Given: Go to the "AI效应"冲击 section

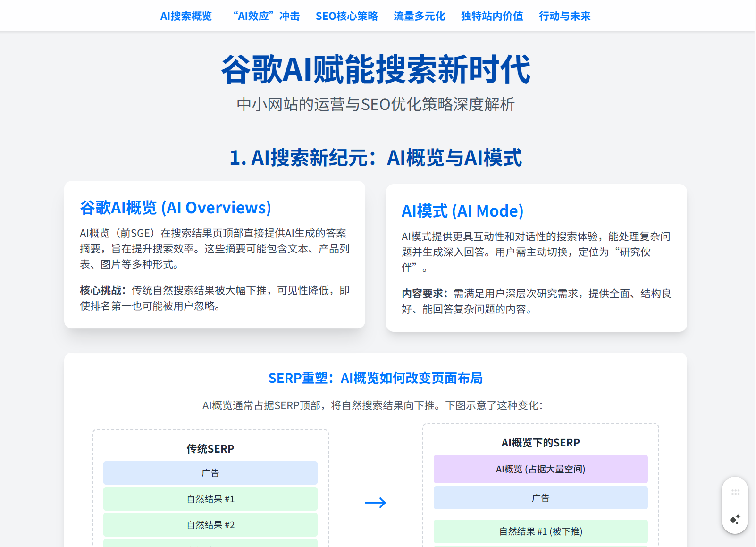Looking at the screenshot, I should point(266,16).
